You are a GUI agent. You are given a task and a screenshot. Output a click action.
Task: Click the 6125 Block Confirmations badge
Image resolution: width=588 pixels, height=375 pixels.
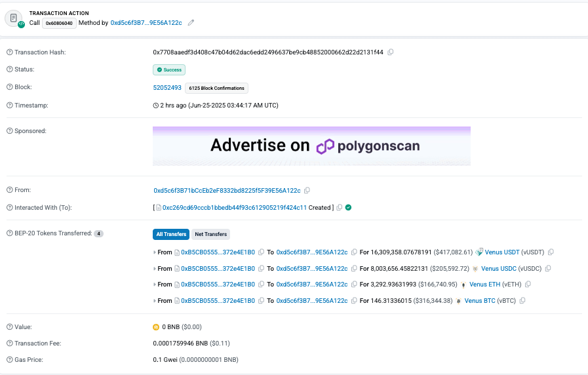pos(216,88)
